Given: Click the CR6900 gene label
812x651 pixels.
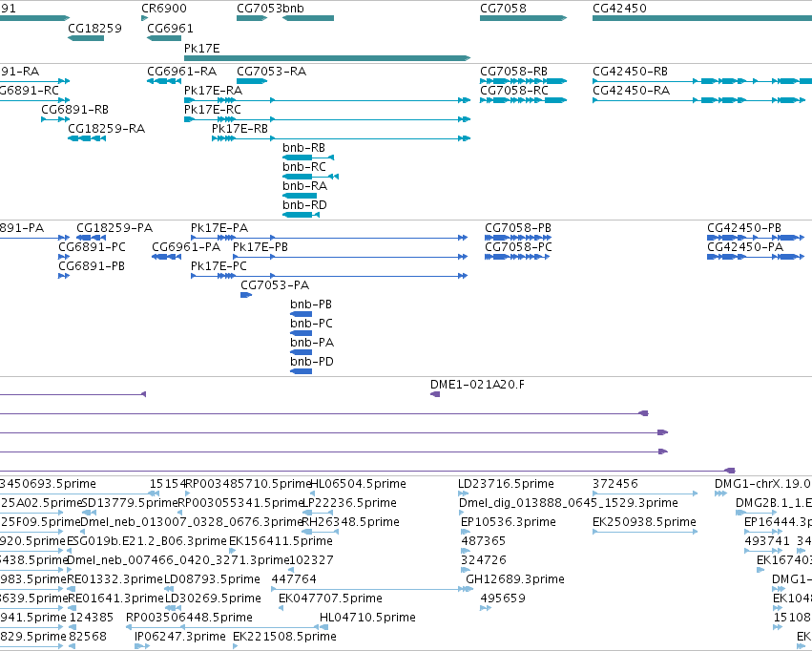Looking at the screenshot, I should point(164,9).
